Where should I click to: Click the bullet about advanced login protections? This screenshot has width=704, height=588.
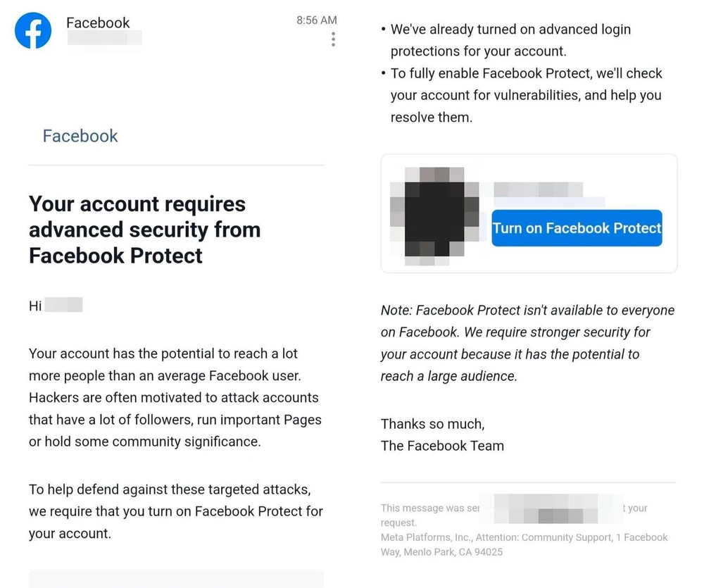(x=510, y=40)
